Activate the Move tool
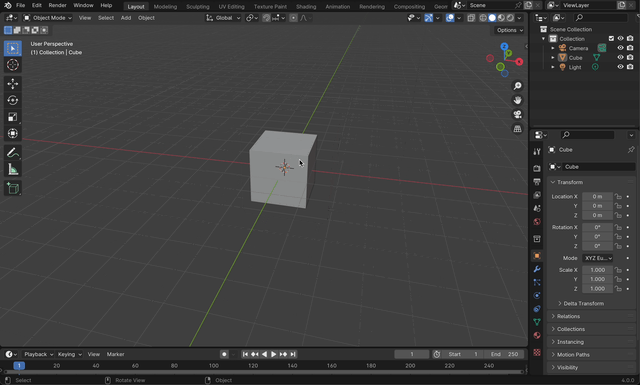Viewport: 640px width, 385px height. (x=13, y=84)
